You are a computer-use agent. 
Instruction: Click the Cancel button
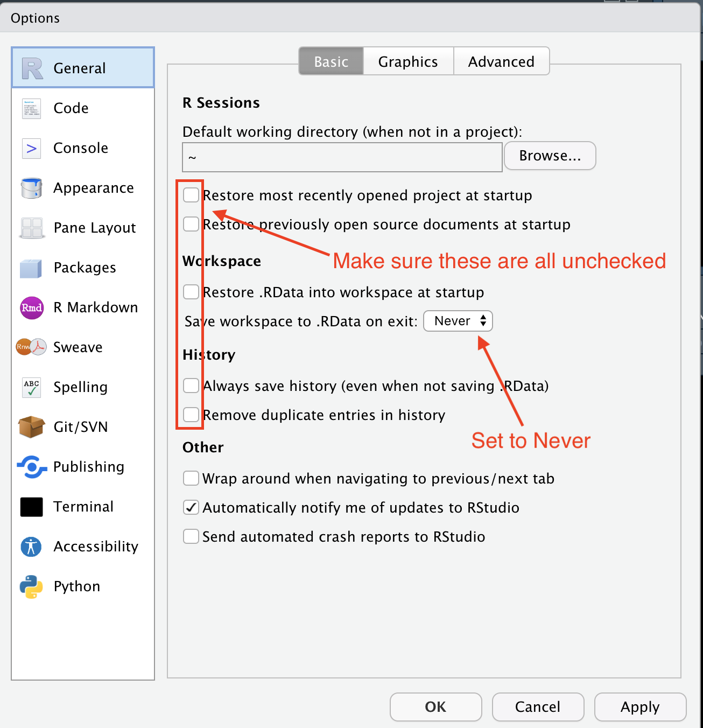[538, 706]
